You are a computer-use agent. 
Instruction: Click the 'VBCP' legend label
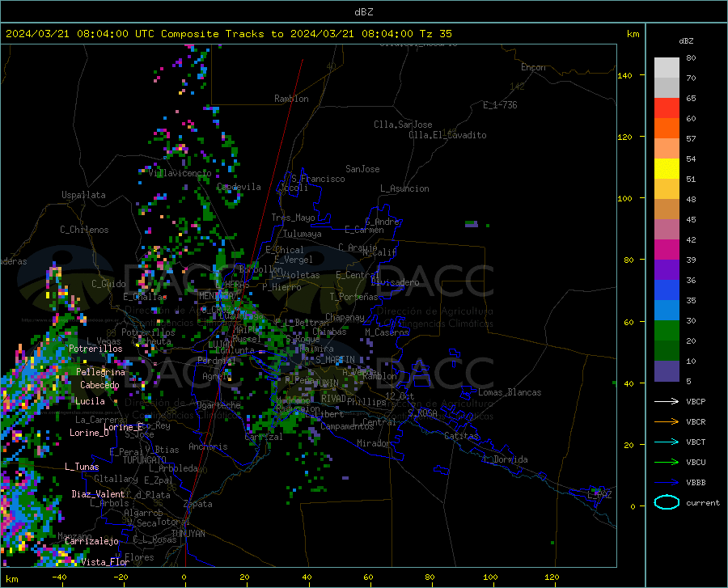pyautogui.click(x=696, y=401)
